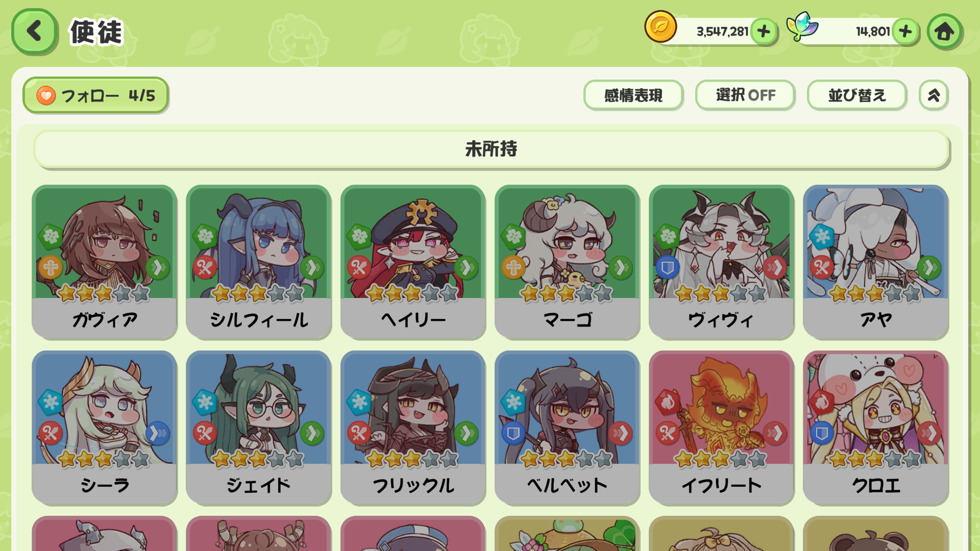
Task: Select the ガヴィア character card
Action: click(105, 262)
